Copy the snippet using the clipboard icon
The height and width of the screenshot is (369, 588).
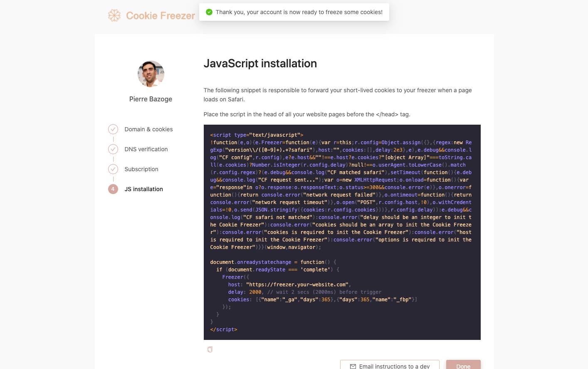(210, 349)
